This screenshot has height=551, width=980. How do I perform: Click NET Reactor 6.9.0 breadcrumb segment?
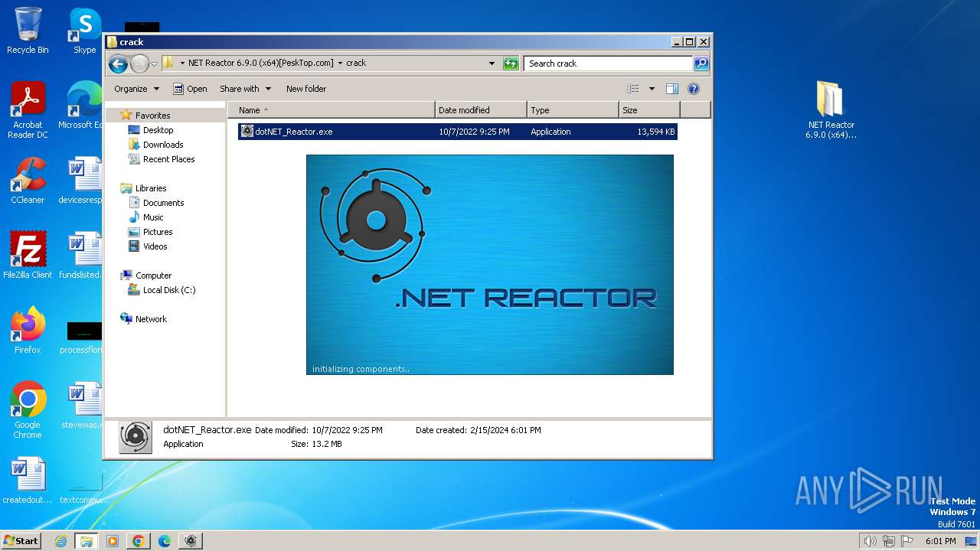(x=260, y=64)
